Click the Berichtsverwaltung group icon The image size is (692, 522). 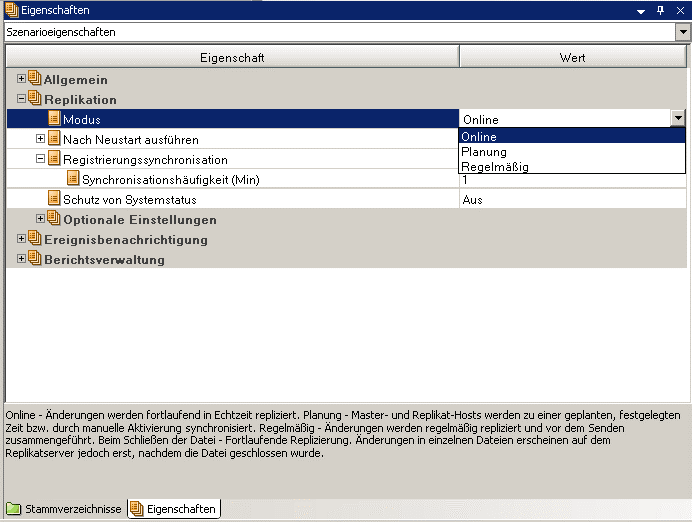coord(35,259)
